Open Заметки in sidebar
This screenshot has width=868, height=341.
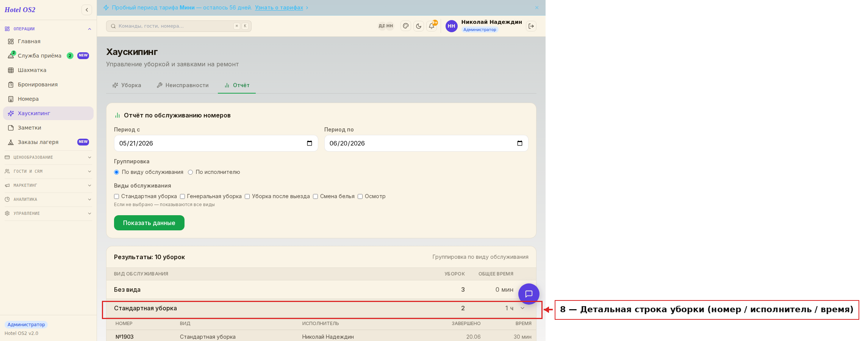click(48, 128)
